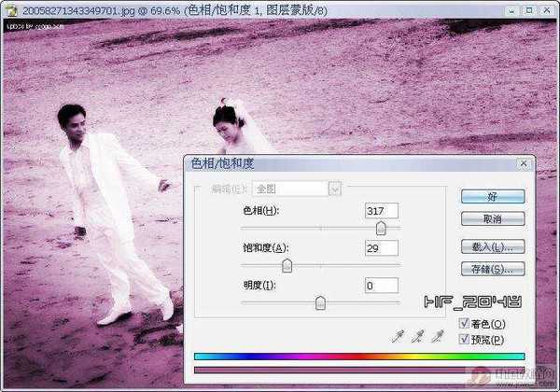
Task: Click the 明度 lightness slider handle
Action: point(320,302)
